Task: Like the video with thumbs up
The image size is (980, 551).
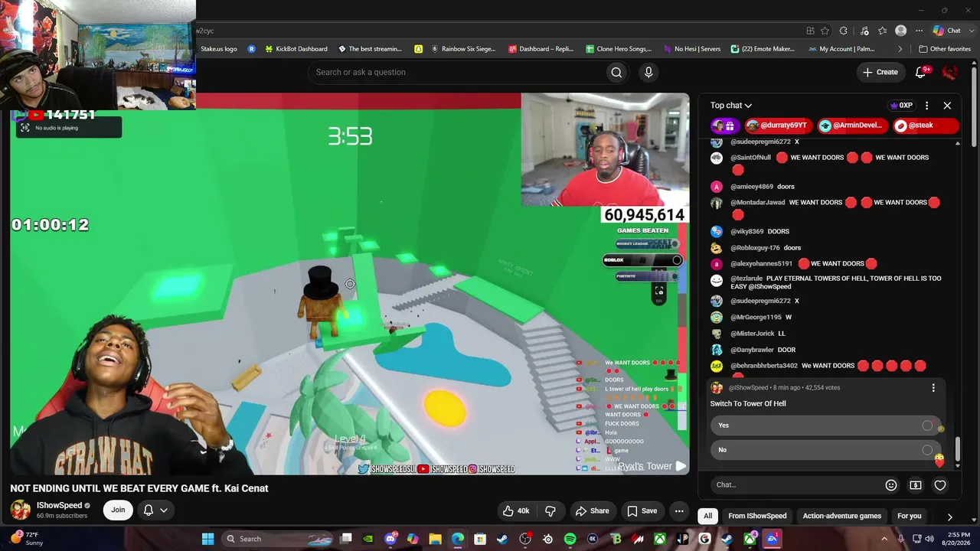Action: coord(518,511)
